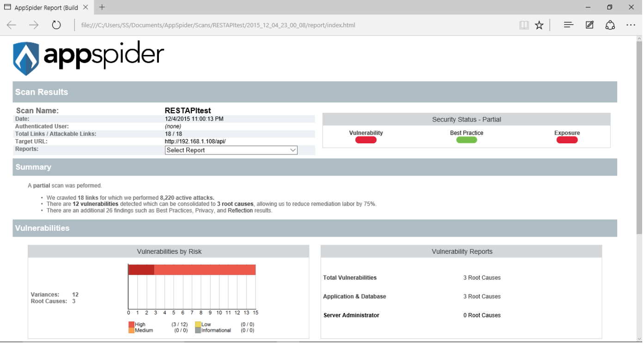644x344 pixels.
Task: Click the 8,220 active attacks text
Action: [x=187, y=197]
